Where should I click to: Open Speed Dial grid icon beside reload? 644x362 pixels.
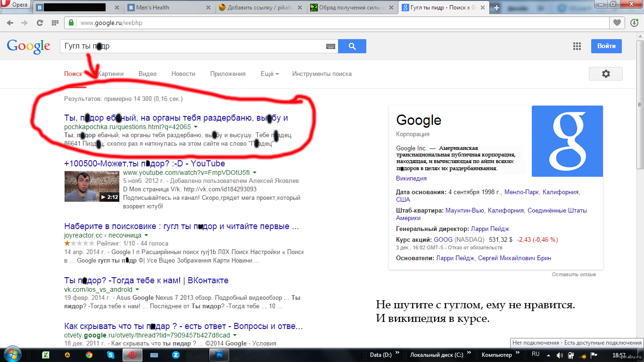(x=55, y=23)
